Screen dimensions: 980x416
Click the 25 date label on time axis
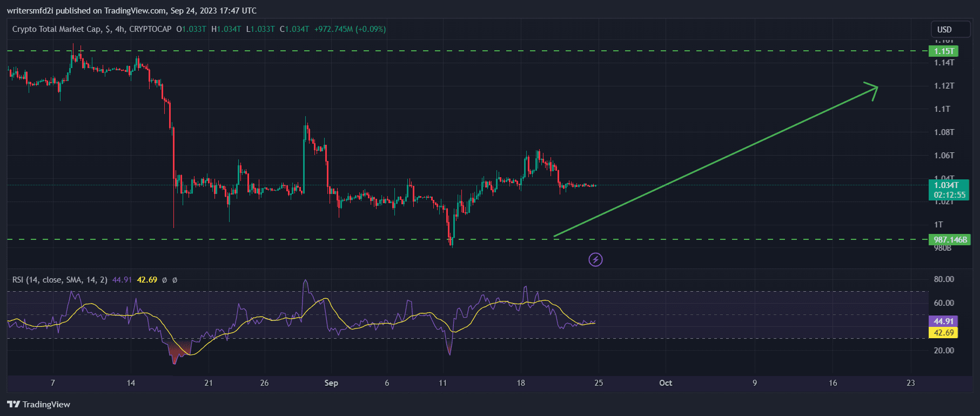(599, 383)
